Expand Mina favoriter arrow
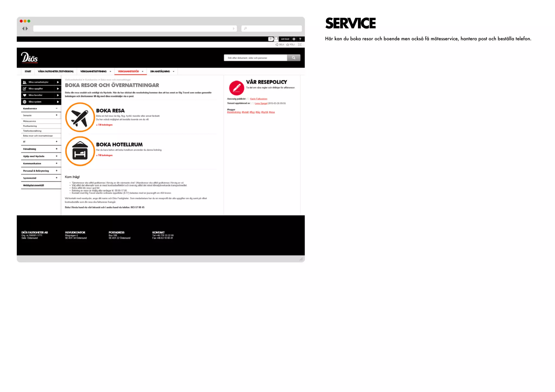This screenshot has width=555, height=392. (58, 95)
